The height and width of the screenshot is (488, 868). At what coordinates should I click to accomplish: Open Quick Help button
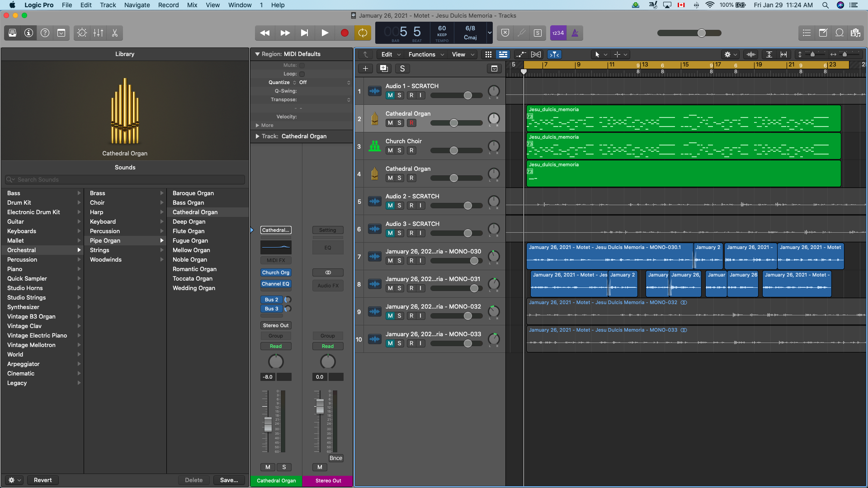pyautogui.click(x=45, y=33)
